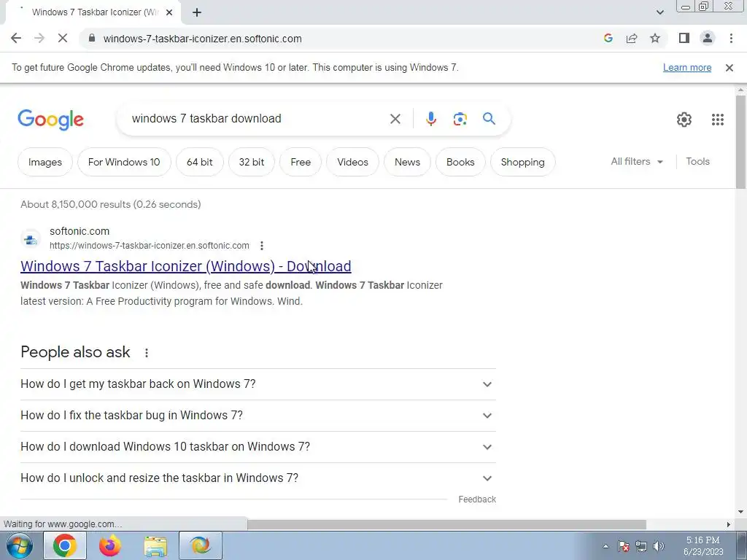Viewport: 747px width, 560px height.
Task: Select the Images filter chip
Action: [45, 162]
